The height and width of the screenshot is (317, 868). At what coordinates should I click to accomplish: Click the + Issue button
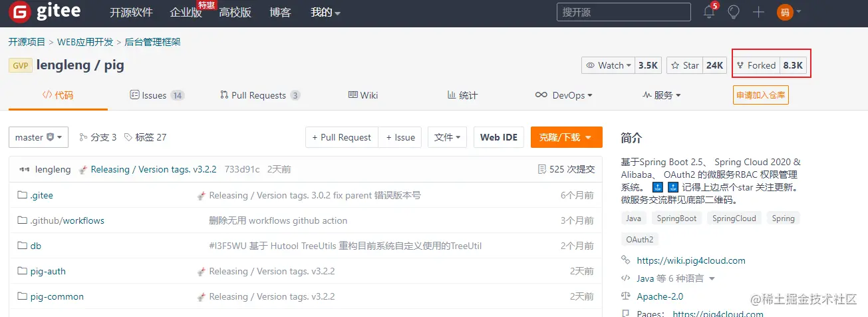401,137
